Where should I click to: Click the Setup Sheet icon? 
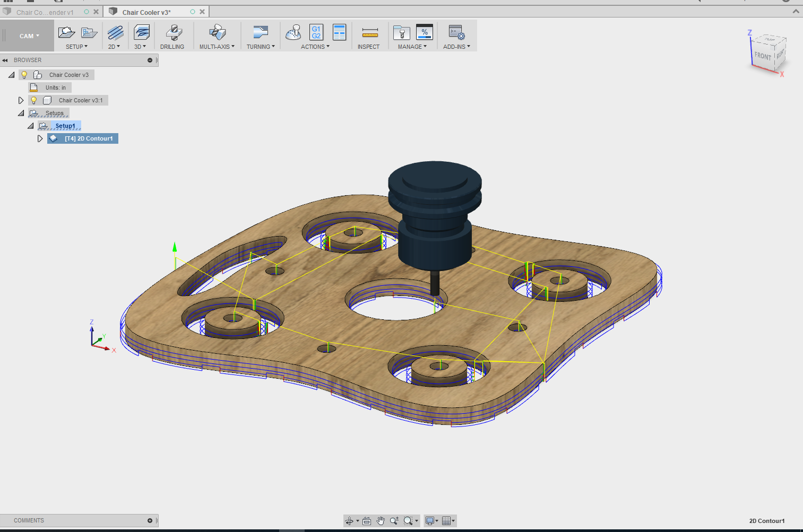[339, 33]
